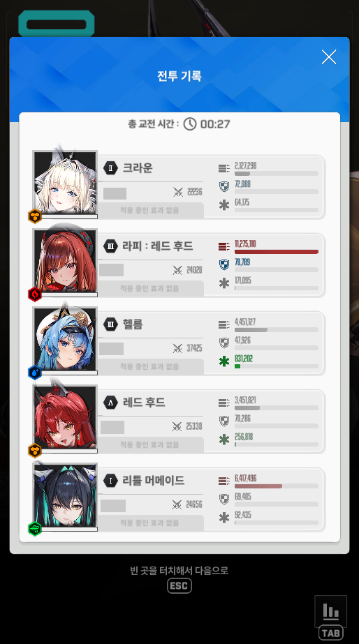Close the 전투 기록 dialog
The width and height of the screenshot is (359, 644).
(328, 57)
